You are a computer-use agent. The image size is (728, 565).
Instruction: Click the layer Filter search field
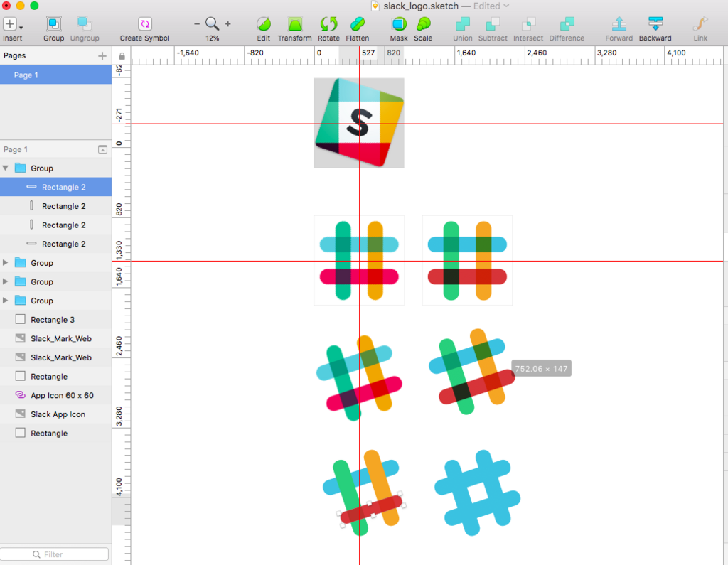(x=54, y=554)
